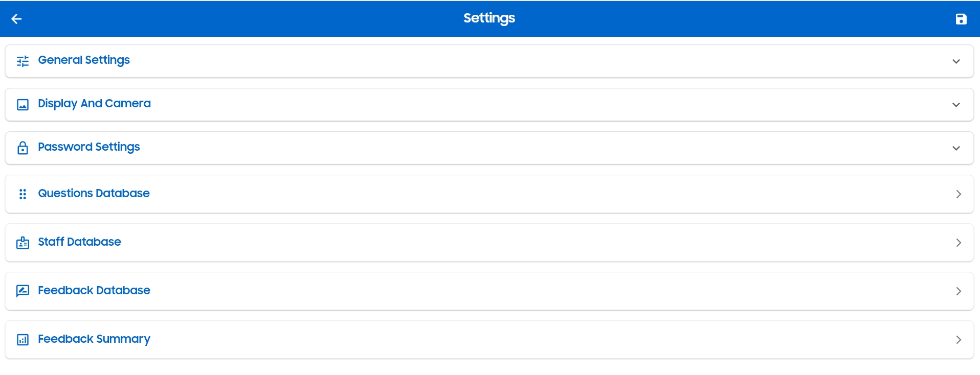Click the Settings page title
980x375 pixels.
pos(489,18)
